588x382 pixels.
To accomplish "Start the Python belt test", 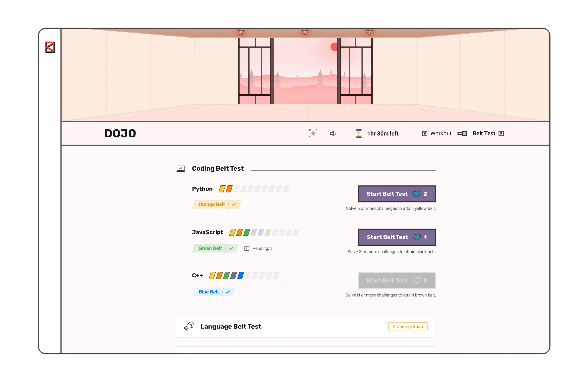I will click(x=397, y=194).
